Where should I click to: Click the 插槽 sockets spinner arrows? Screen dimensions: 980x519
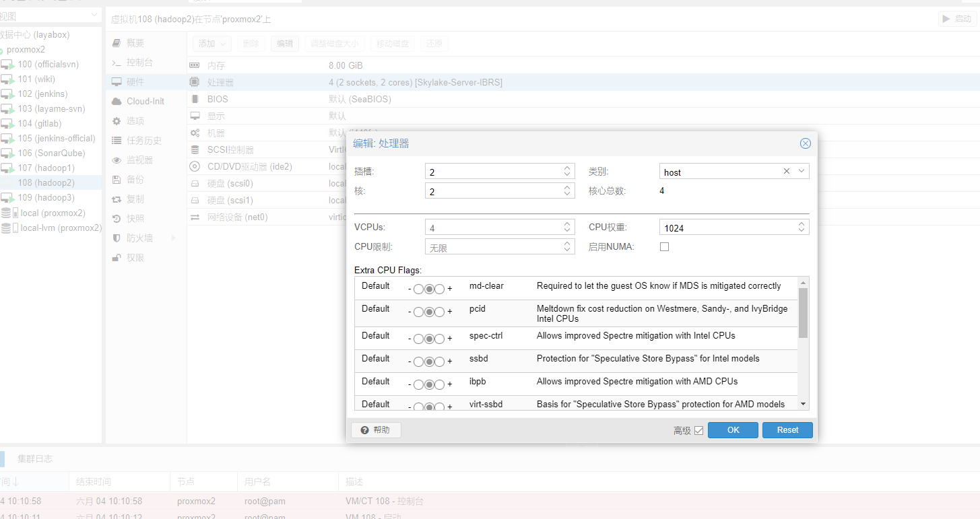point(567,172)
